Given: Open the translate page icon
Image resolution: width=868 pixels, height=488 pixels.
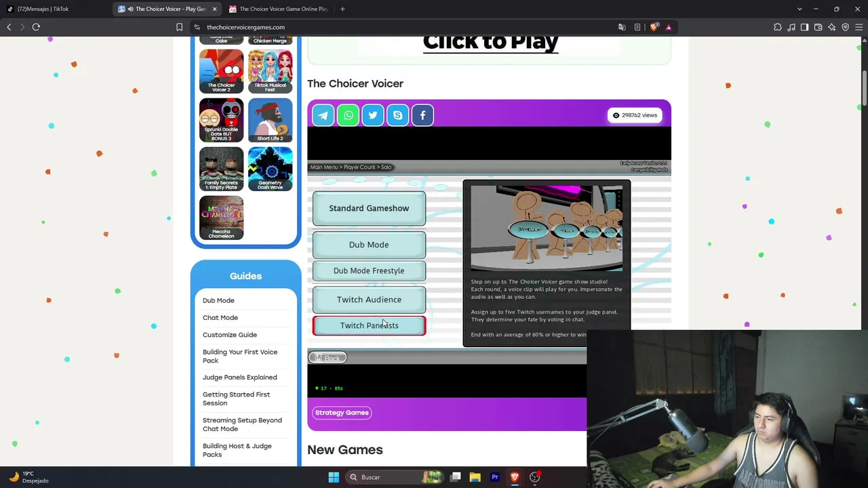Looking at the screenshot, I should [622, 27].
